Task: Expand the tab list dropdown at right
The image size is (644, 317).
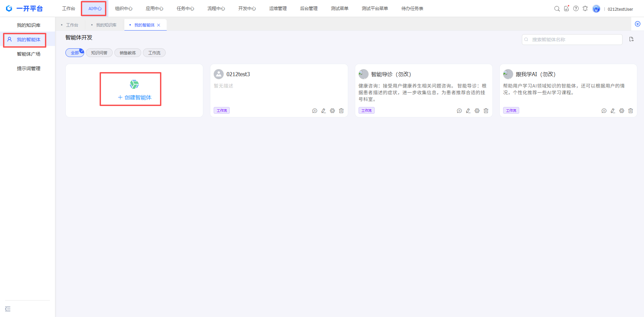Action: pyautogui.click(x=638, y=24)
